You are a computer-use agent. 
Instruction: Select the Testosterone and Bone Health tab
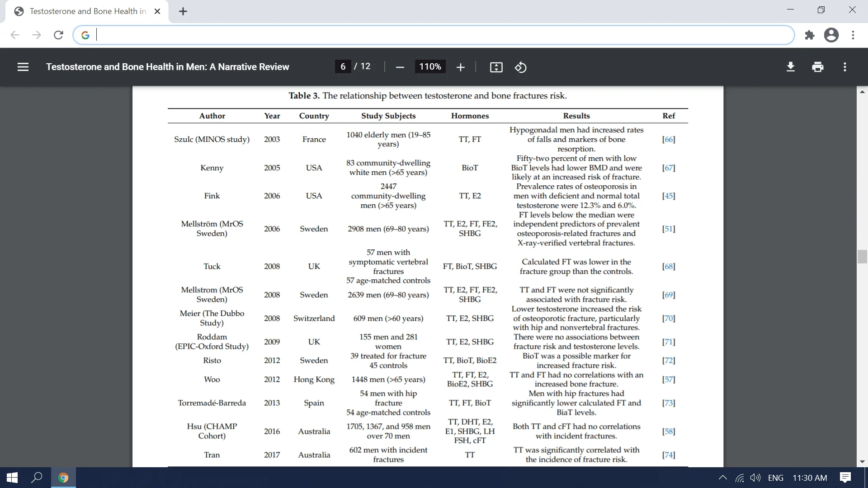(x=87, y=11)
